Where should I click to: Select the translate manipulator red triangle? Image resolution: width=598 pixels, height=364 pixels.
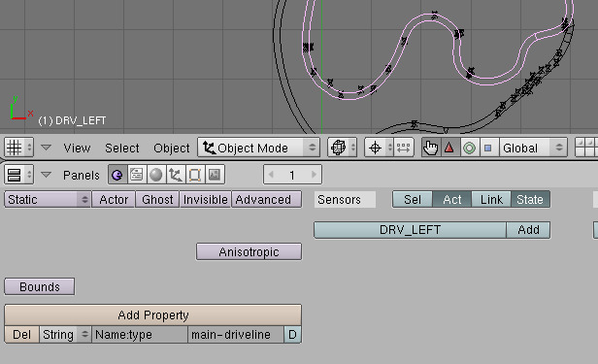450,148
